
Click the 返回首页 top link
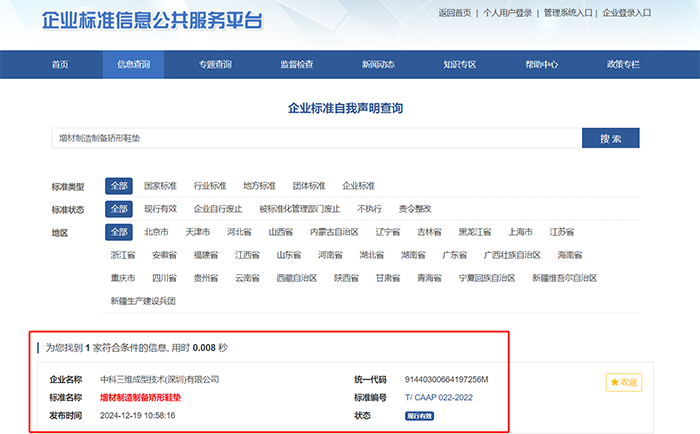click(454, 13)
